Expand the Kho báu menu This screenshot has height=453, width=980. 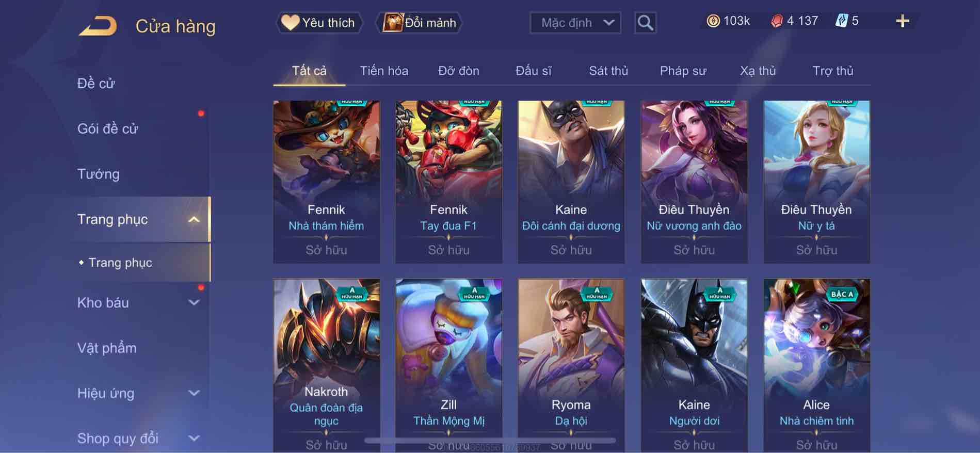(194, 303)
